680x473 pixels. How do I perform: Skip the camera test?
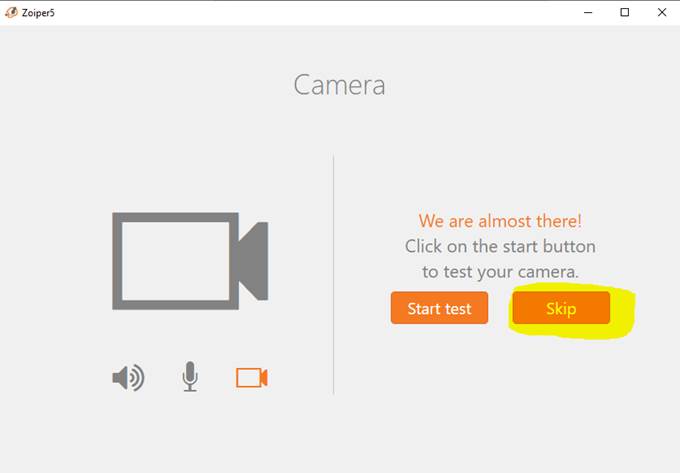coord(561,308)
